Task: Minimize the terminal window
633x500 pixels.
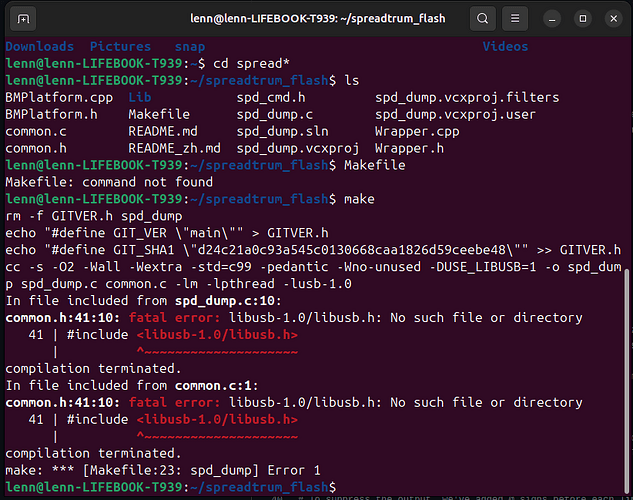Action: click(x=552, y=19)
